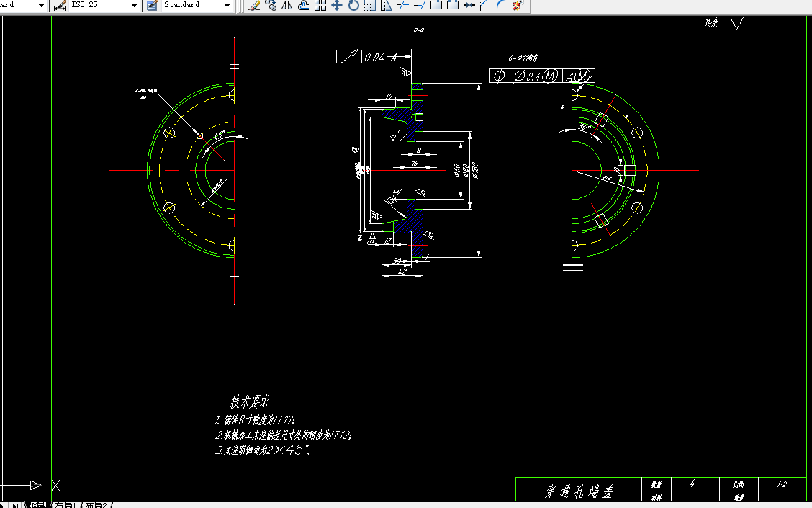
Task: Click the Explode tool
Action: [x=518, y=5]
